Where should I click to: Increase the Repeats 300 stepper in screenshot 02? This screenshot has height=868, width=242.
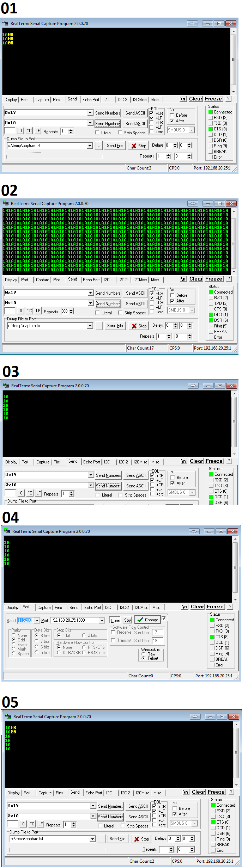pos(72,310)
